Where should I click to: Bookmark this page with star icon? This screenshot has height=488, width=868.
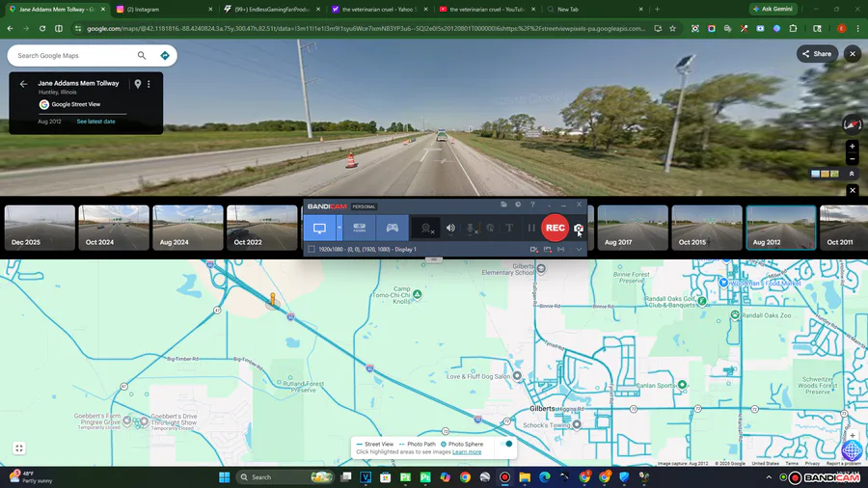(672, 28)
